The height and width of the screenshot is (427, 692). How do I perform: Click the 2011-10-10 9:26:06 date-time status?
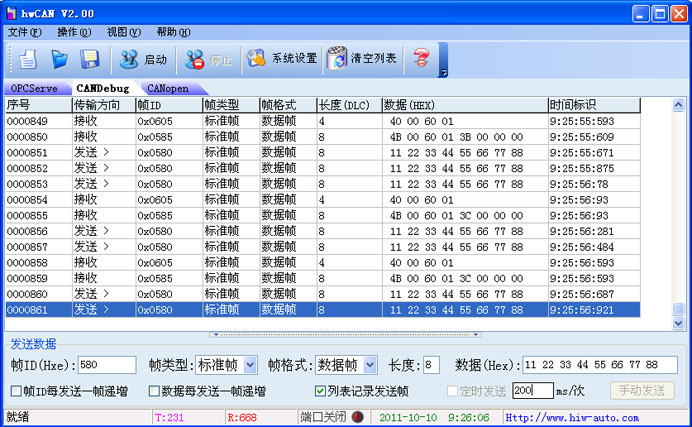(434, 417)
